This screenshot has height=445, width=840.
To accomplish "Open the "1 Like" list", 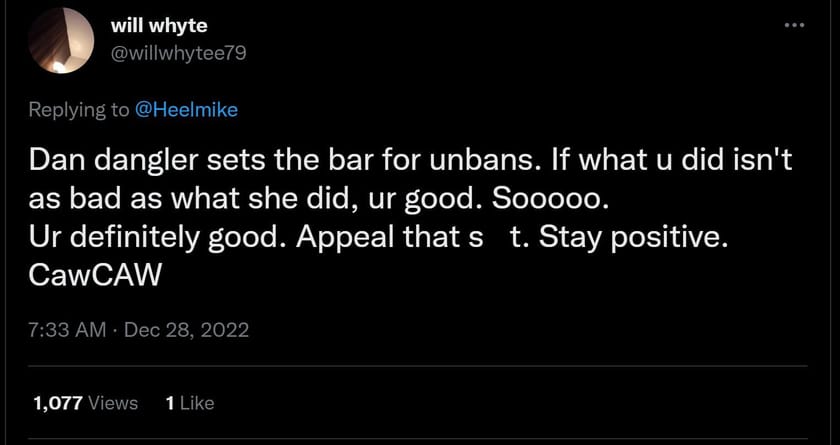I will point(188,403).
